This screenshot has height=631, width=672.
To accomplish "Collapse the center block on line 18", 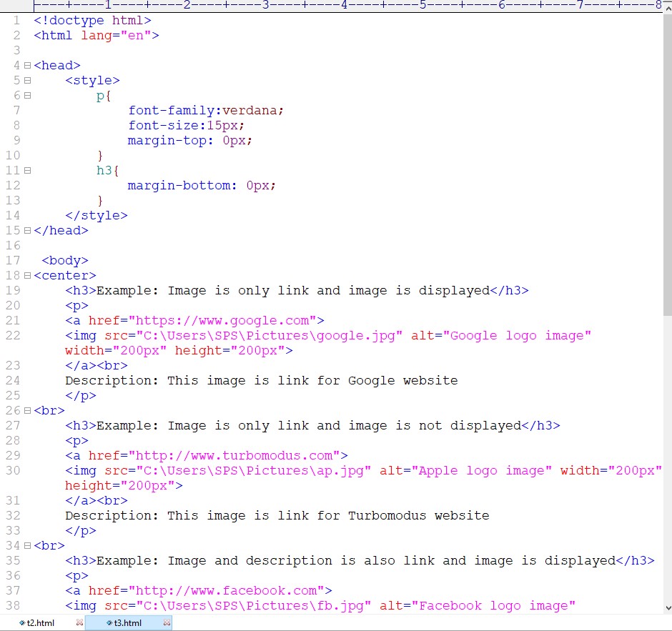I will pos(27,275).
